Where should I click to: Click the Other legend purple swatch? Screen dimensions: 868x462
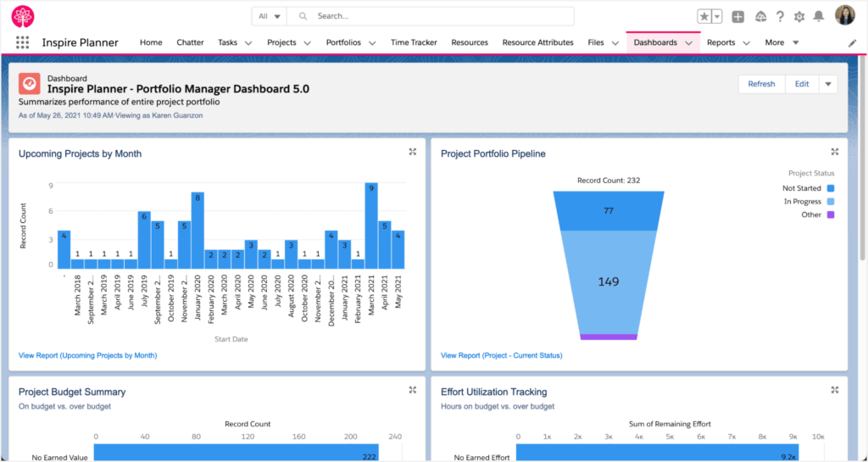tap(831, 214)
